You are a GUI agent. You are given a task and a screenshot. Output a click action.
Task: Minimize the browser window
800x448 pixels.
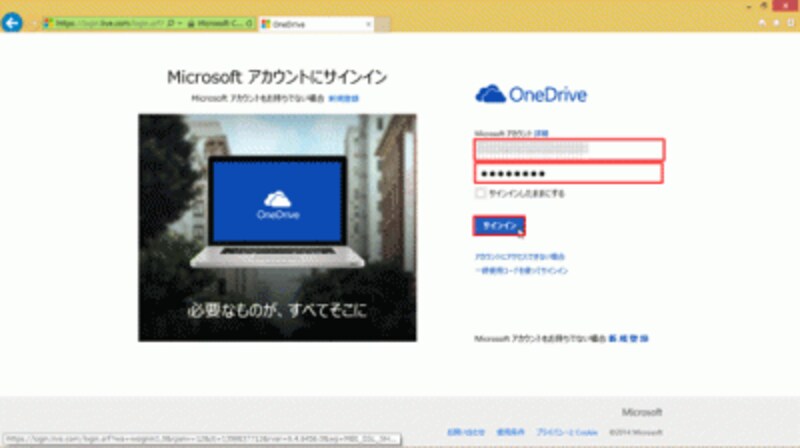click(x=749, y=6)
